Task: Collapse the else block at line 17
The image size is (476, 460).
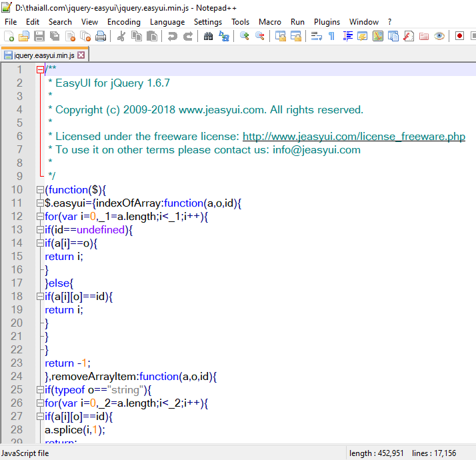Action: coord(40,283)
